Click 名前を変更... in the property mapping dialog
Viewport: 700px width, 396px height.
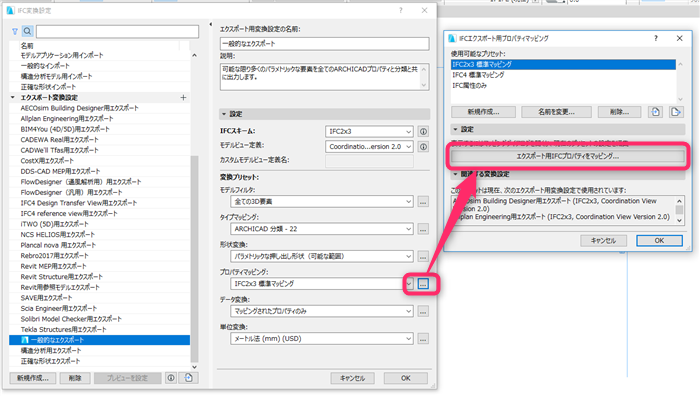click(556, 112)
